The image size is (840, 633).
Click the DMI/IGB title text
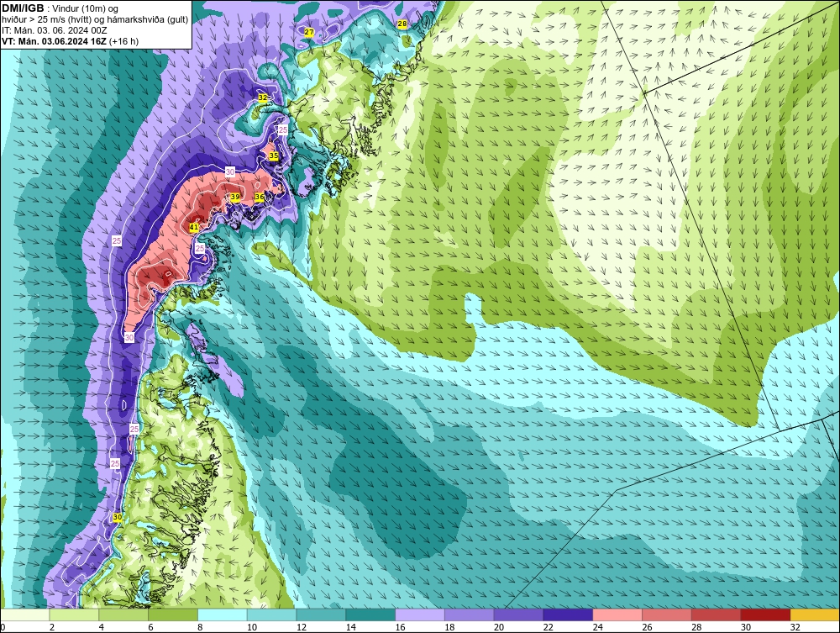(23, 8)
